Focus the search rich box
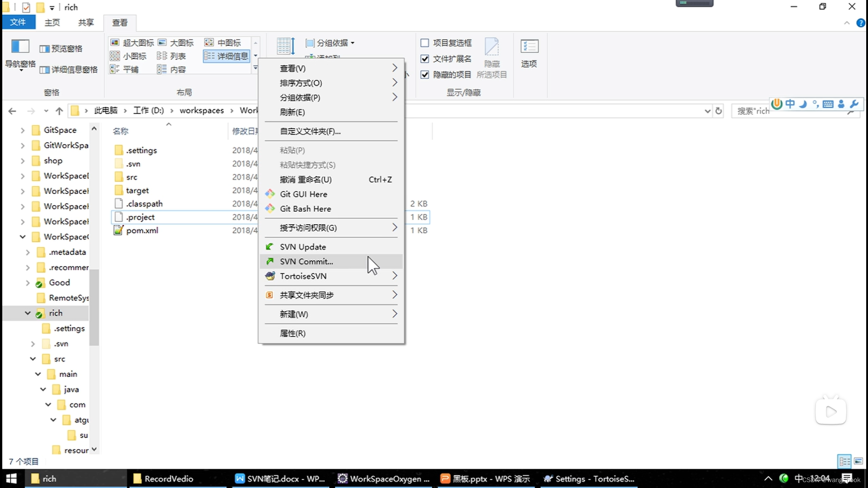The width and height of the screenshot is (868, 488). pos(796,111)
